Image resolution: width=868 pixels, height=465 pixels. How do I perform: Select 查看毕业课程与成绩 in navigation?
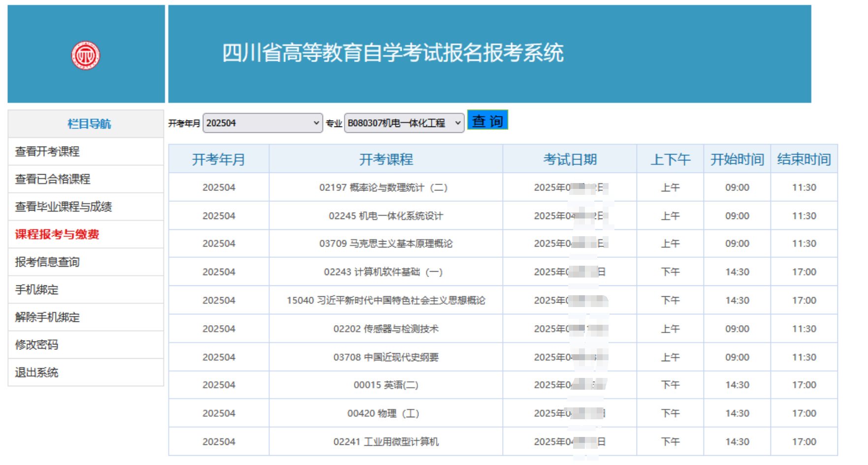click(x=64, y=207)
